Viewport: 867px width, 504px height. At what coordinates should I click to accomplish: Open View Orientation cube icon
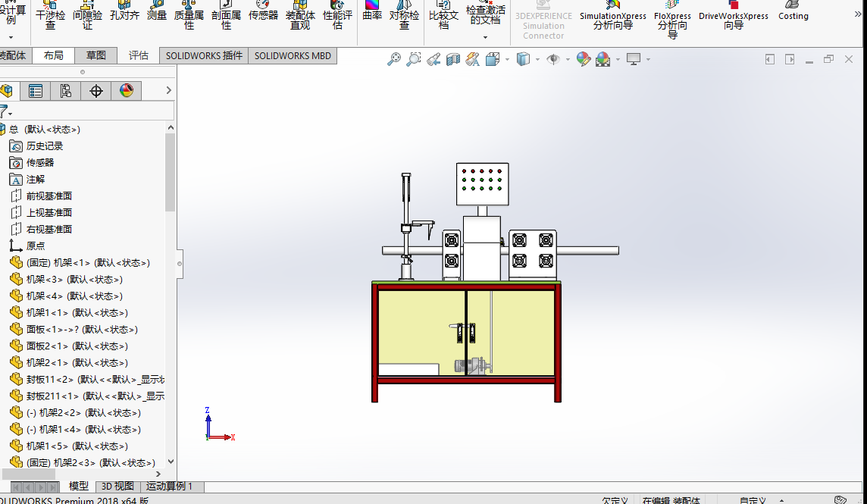[x=492, y=59]
